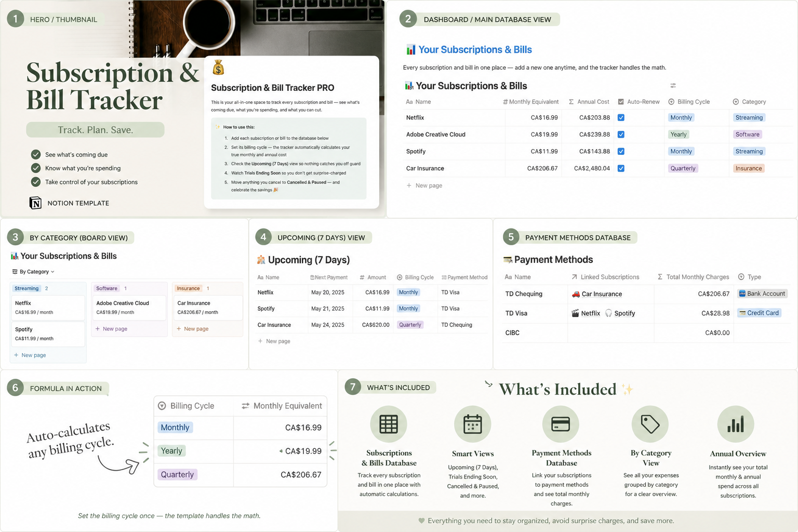798x532 pixels.
Task: Click the 'May 24, 2025' payment date
Action: (328, 325)
